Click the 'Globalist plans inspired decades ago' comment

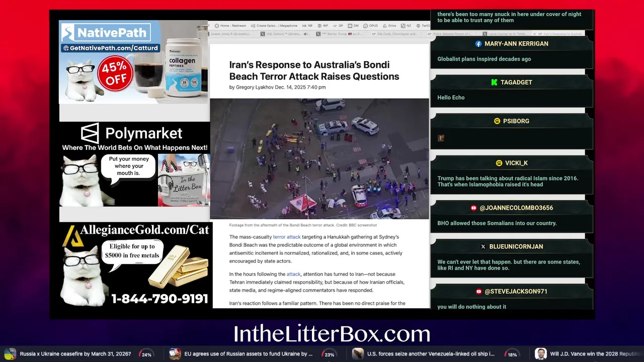484,59
